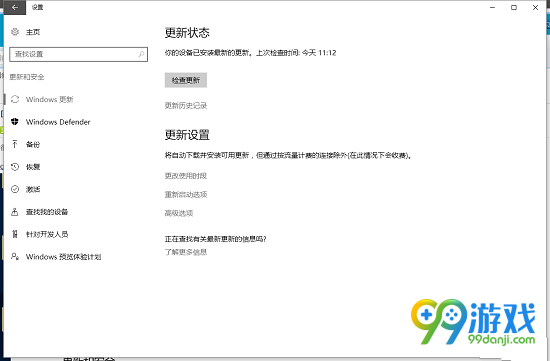Click the 针对开发人员 tools icon
This screenshot has height=361, width=550.
coord(15,234)
